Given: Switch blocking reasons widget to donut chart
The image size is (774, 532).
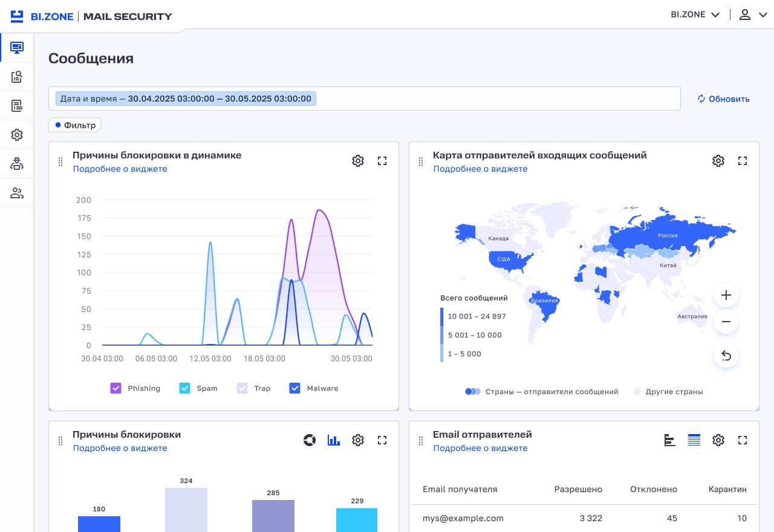Looking at the screenshot, I should (x=310, y=440).
